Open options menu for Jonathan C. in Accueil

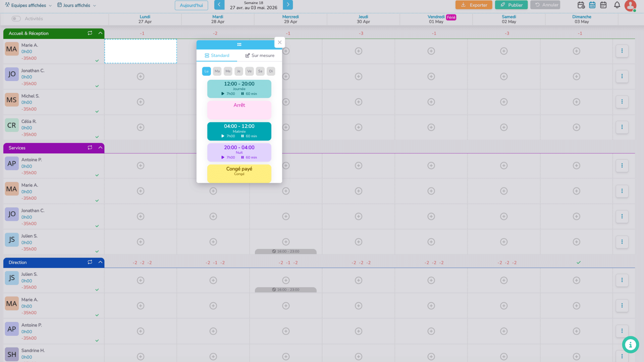[x=622, y=76]
